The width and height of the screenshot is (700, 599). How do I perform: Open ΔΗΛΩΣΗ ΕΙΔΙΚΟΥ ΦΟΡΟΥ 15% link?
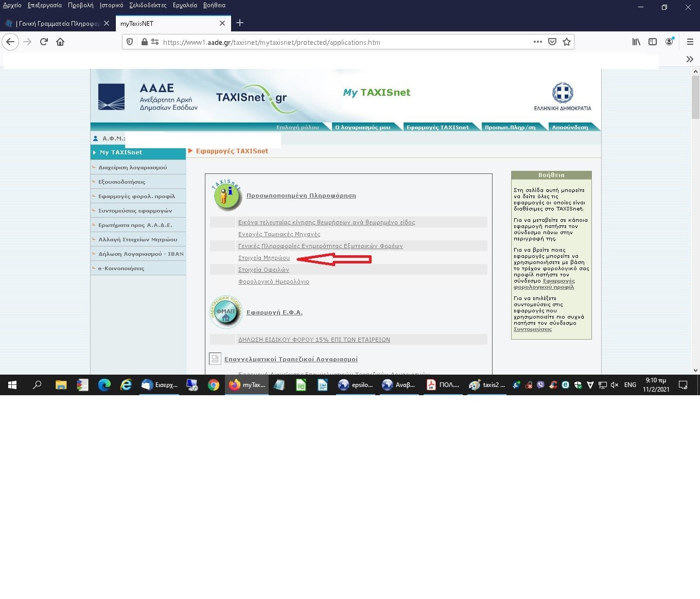[x=314, y=340]
